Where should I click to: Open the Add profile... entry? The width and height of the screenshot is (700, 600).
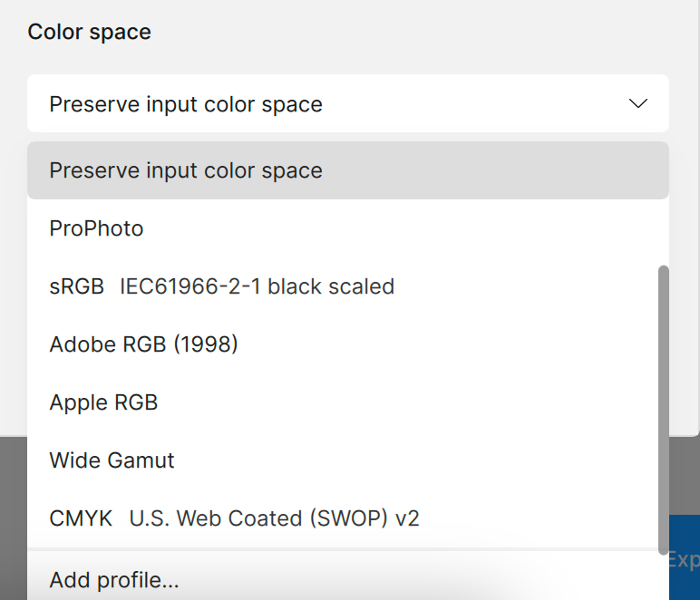(x=114, y=579)
